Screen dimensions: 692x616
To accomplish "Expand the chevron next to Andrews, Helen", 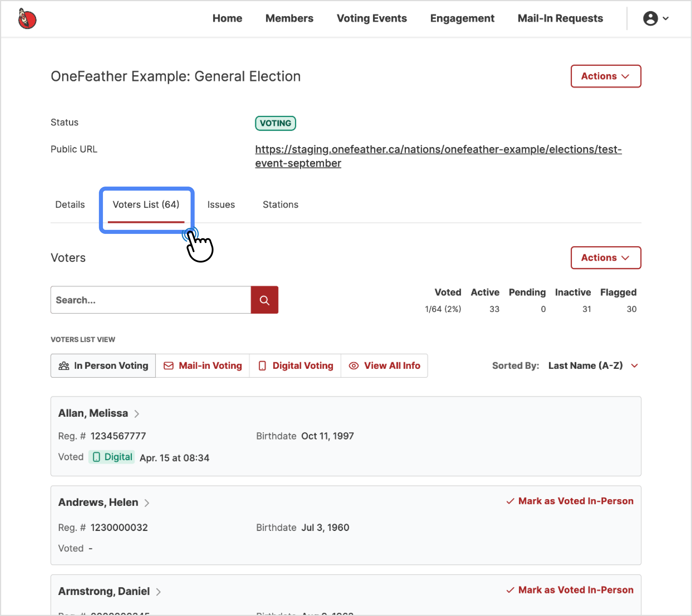I will tap(146, 503).
